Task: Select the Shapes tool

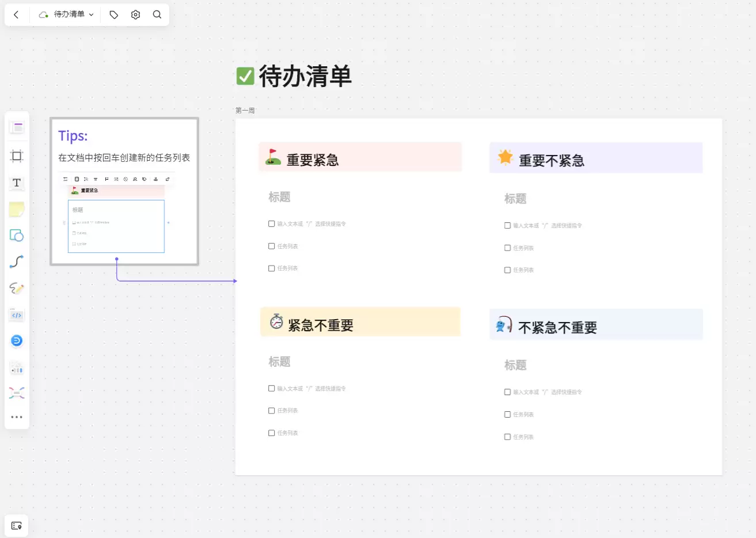Action: 17,235
